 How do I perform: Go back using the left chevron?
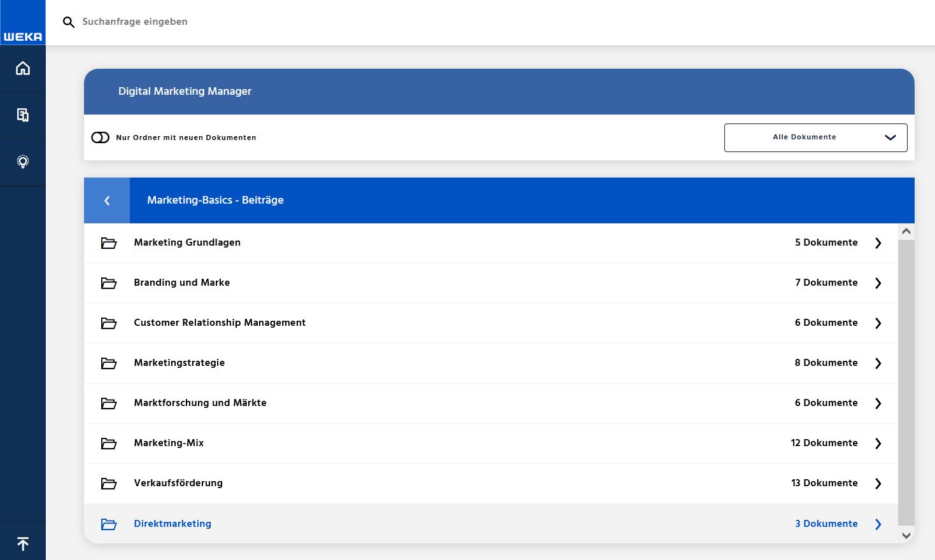pyautogui.click(x=107, y=200)
